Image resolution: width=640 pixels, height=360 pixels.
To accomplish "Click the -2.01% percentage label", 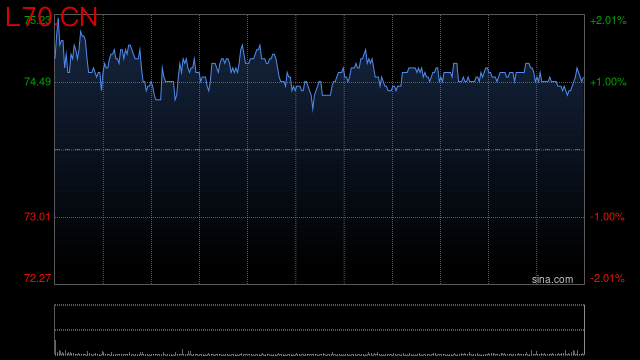I will coord(607,278).
